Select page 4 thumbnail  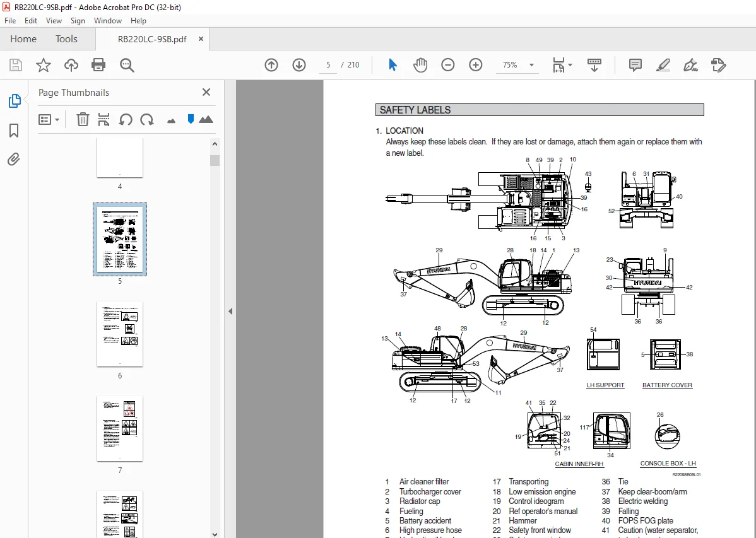click(119, 158)
